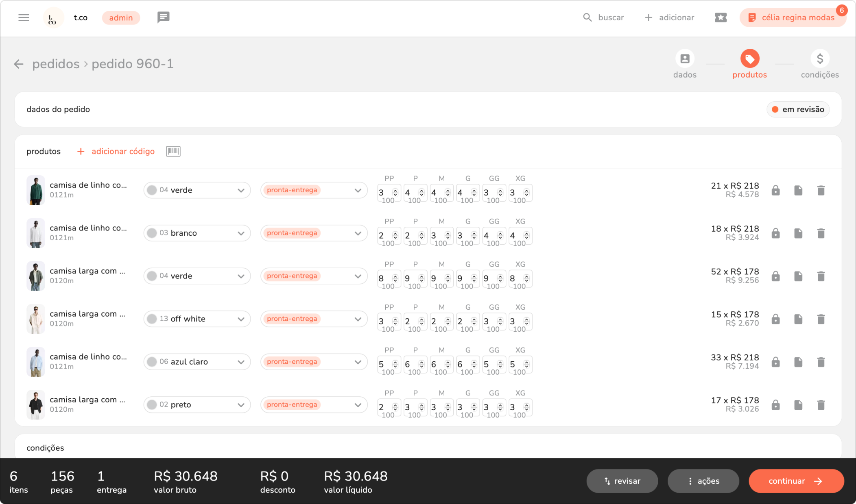Click the starred ticket icon in header
Viewport: 856px width, 504px height.
[721, 17]
